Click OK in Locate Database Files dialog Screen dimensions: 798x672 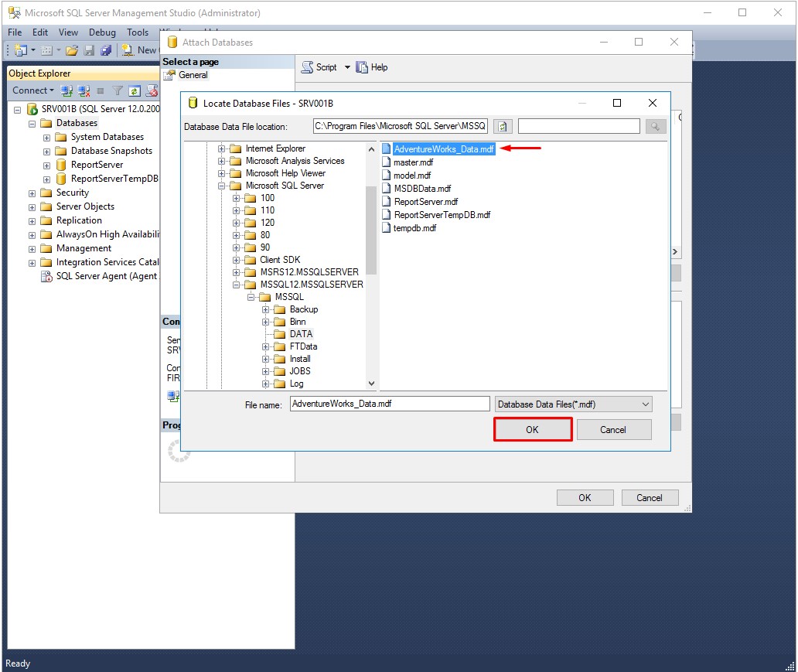[x=532, y=429]
